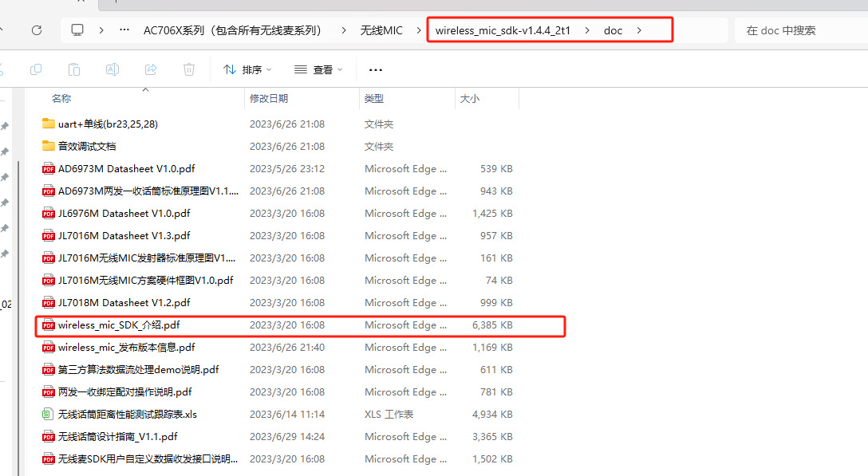Go to wireless_mic_sdk-v1.4.4_2t1 breadcrumb folder

coord(503,30)
